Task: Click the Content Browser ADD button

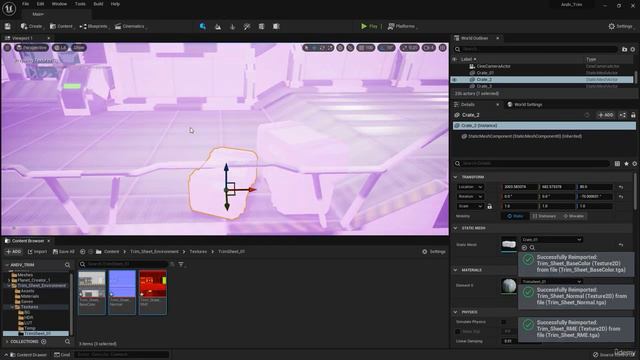Action: click(x=13, y=252)
